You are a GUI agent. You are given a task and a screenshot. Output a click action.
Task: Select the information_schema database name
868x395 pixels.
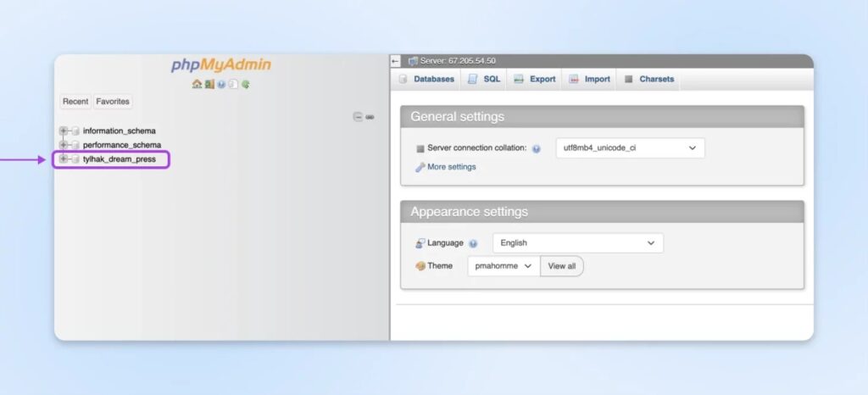click(119, 131)
